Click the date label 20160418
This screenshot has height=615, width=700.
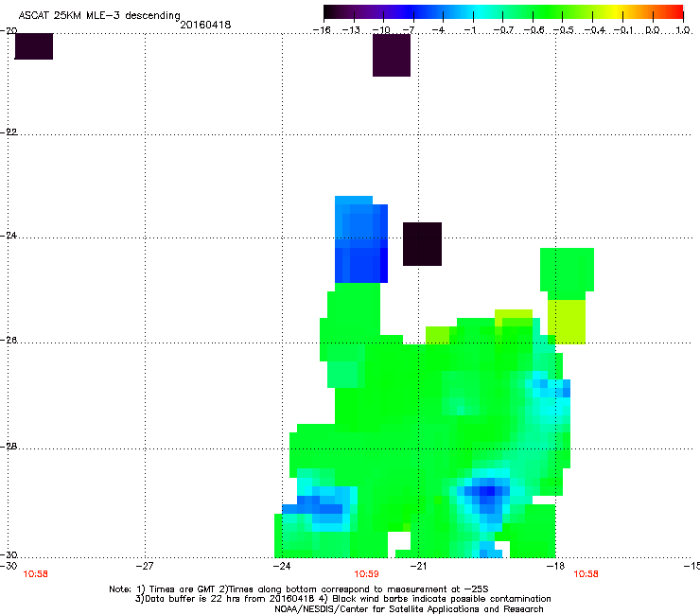click(205, 25)
